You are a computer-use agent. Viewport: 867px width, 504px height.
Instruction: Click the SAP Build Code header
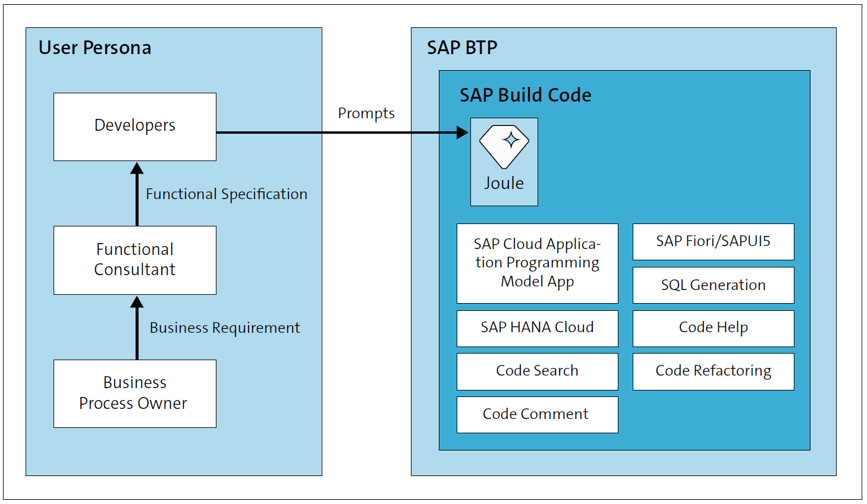[x=526, y=94]
